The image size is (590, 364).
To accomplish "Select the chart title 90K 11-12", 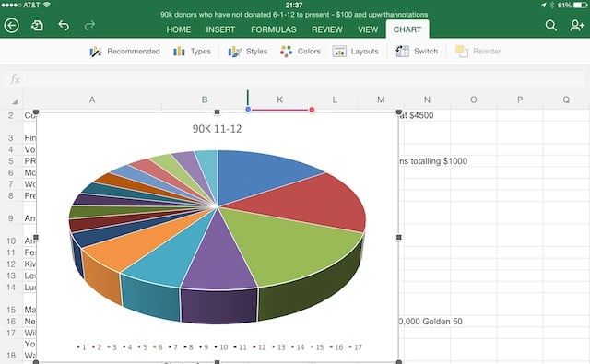I will [x=218, y=129].
